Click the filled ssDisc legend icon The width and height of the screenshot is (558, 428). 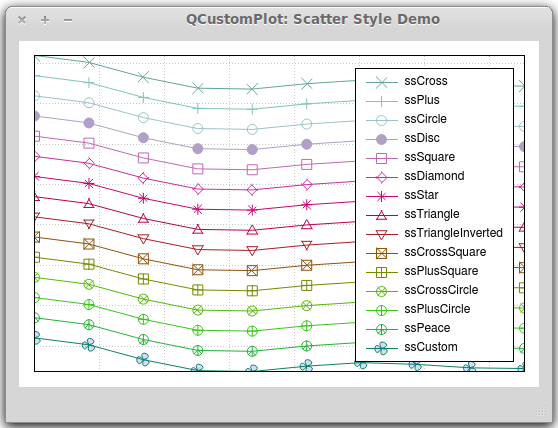(x=381, y=139)
